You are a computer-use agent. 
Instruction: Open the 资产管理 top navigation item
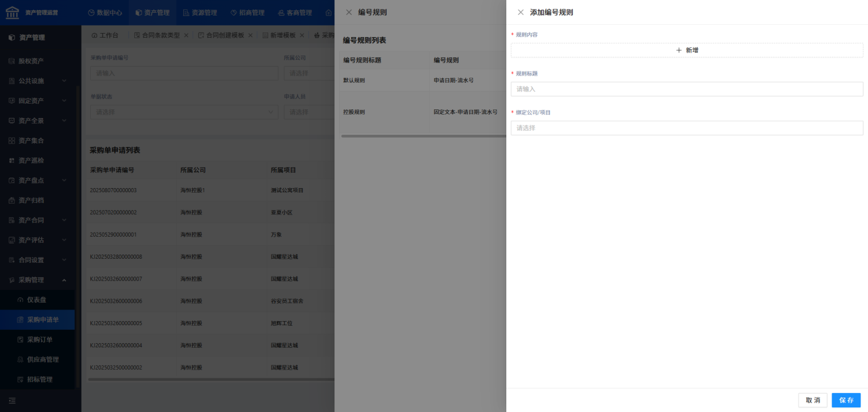152,12
